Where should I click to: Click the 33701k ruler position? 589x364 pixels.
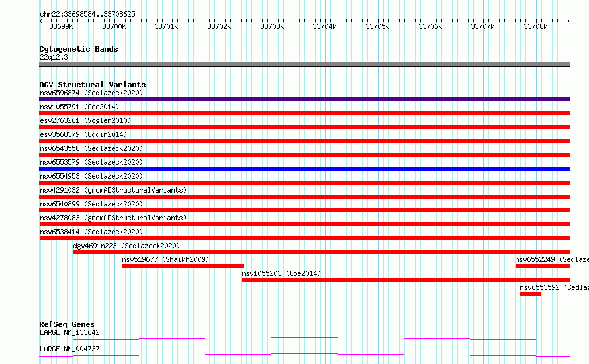pyautogui.click(x=166, y=26)
